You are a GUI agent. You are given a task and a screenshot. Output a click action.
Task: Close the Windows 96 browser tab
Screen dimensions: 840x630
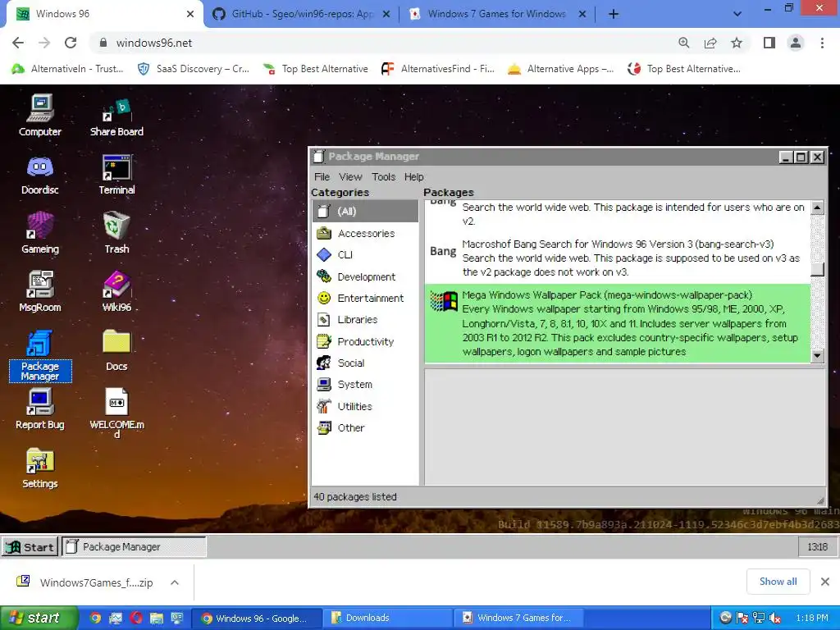[x=190, y=14]
